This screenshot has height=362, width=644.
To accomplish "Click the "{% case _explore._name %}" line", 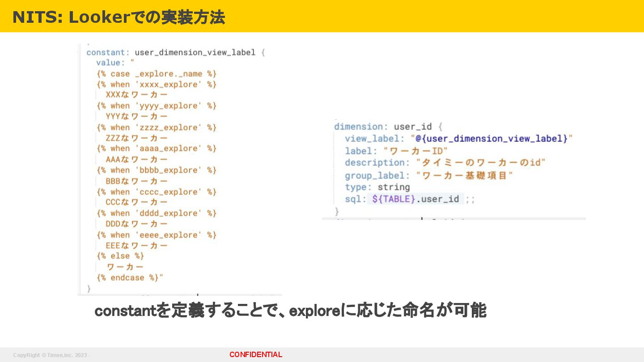I will coord(157,74).
